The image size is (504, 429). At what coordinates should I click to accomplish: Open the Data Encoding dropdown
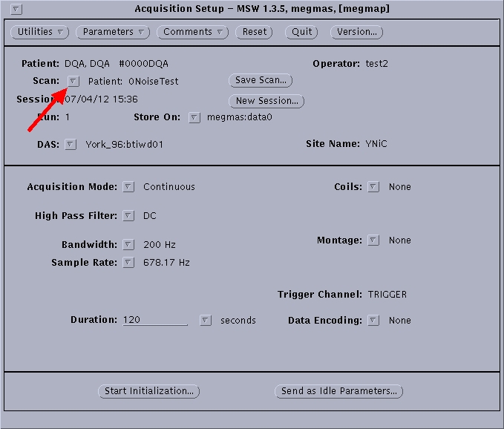[x=373, y=321]
